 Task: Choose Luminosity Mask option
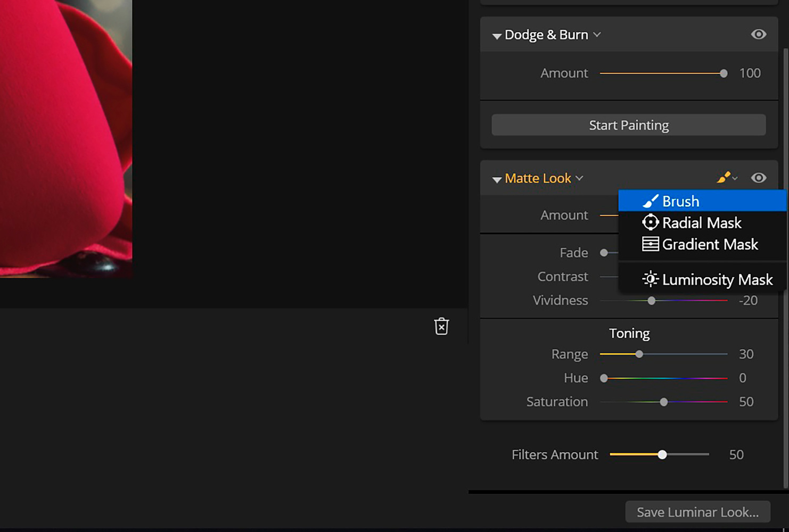point(702,279)
